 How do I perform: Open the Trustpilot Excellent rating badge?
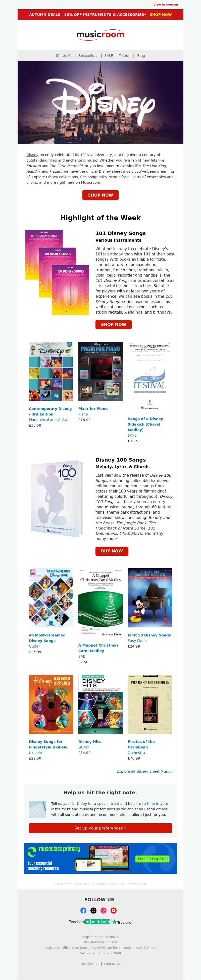(x=100, y=922)
